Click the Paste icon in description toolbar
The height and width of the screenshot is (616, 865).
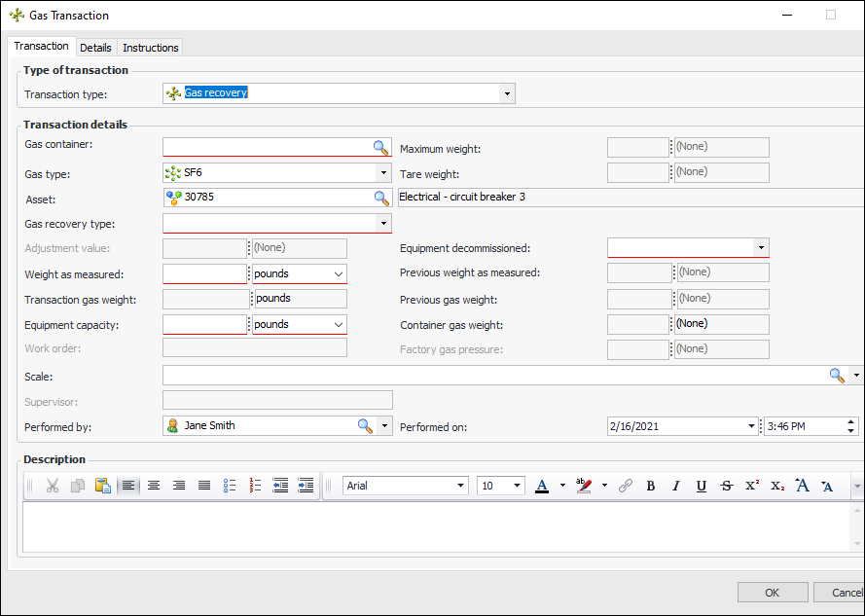pos(102,486)
